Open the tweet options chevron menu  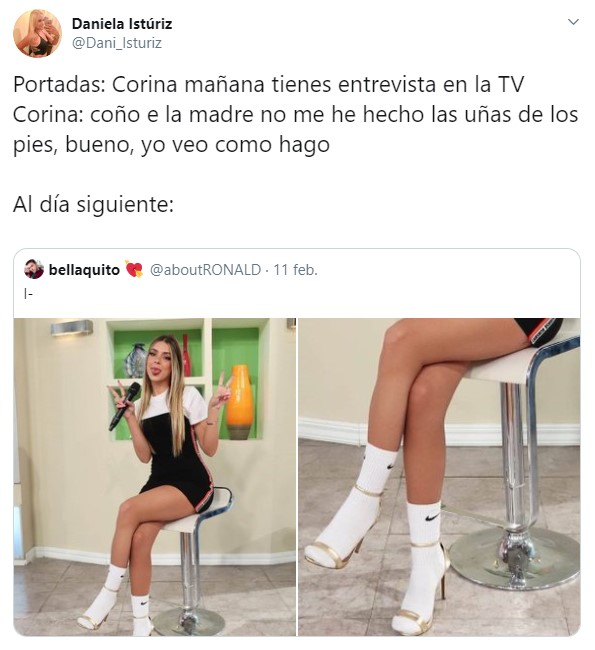tap(573, 22)
